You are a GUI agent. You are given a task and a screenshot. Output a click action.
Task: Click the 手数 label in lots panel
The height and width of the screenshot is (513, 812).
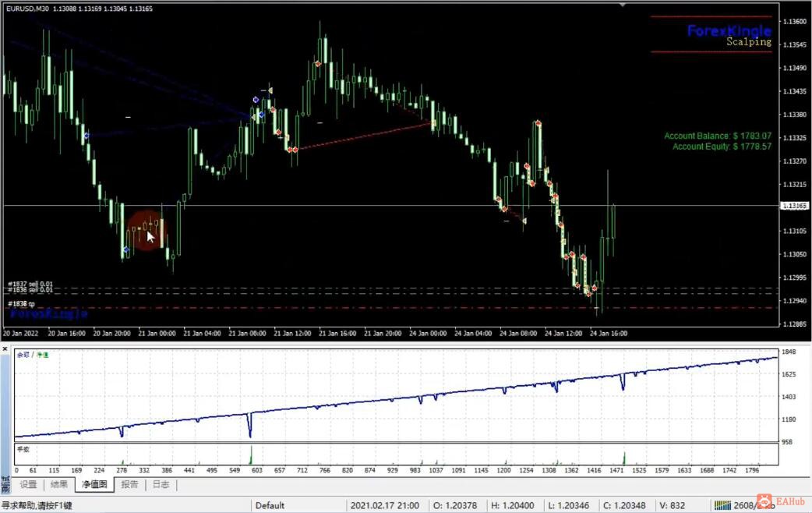point(23,449)
